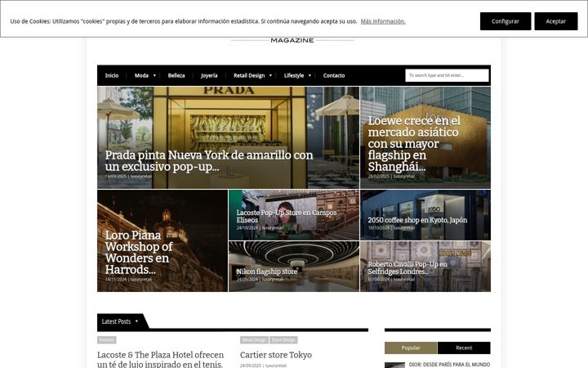The height and width of the screenshot is (368, 588).
Task: Open Prada pinta Nueva York article headline
Action: [x=209, y=161]
